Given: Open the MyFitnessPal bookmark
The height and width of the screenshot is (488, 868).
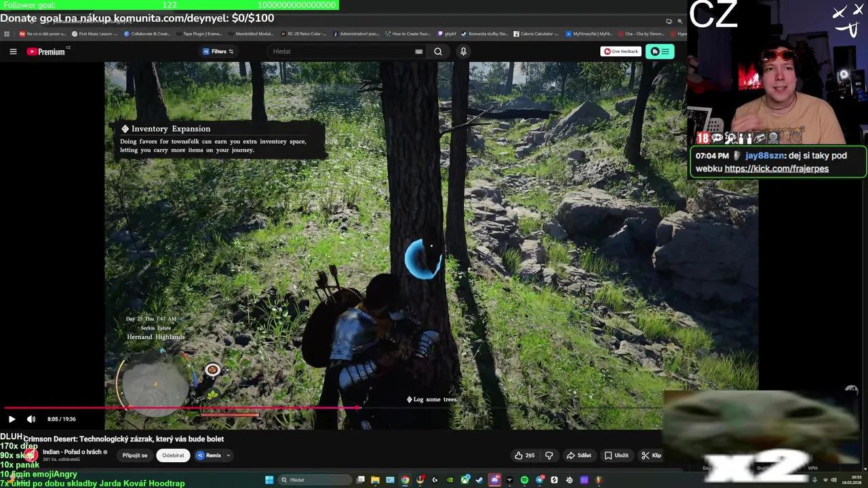Looking at the screenshot, I should [x=588, y=34].
